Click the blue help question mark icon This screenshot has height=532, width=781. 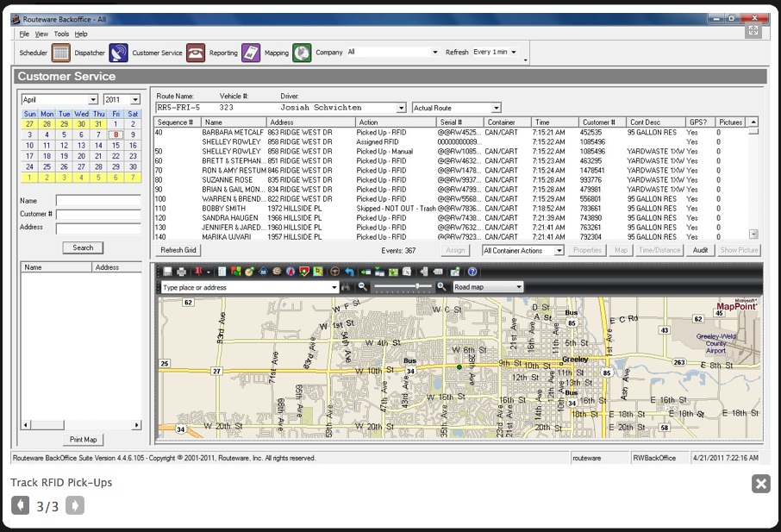(x=472, y=272)
